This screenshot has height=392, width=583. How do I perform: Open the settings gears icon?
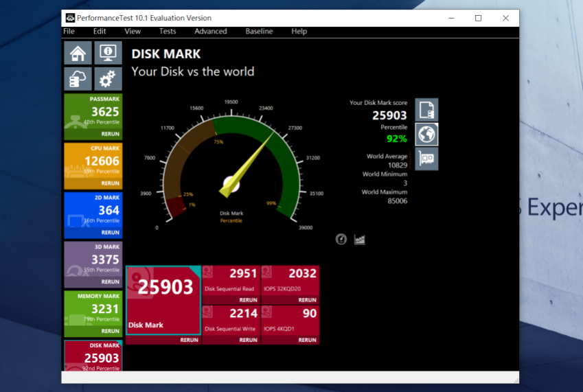tap(108, 79)
